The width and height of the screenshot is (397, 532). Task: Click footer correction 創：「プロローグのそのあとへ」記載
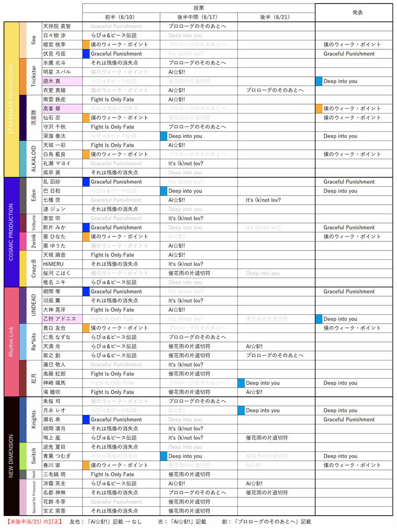point(267,522)
